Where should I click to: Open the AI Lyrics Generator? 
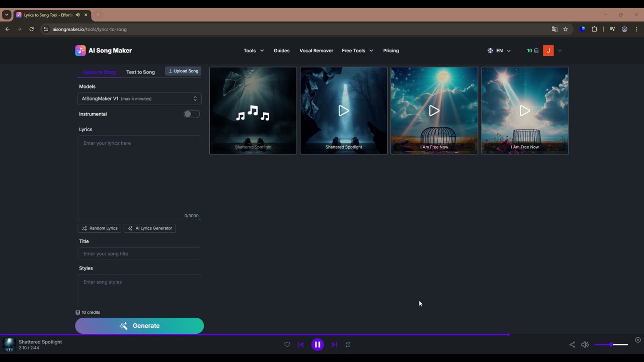coord(149,228)
